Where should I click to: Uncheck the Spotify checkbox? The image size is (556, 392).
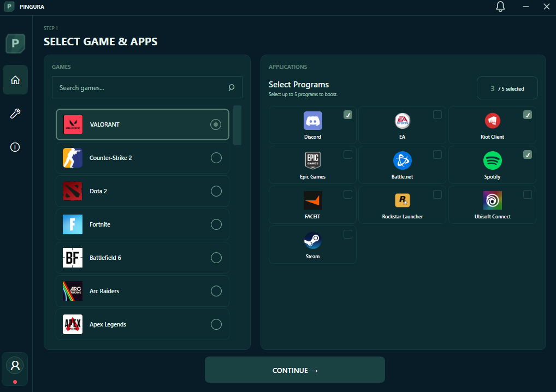(528, 155)
